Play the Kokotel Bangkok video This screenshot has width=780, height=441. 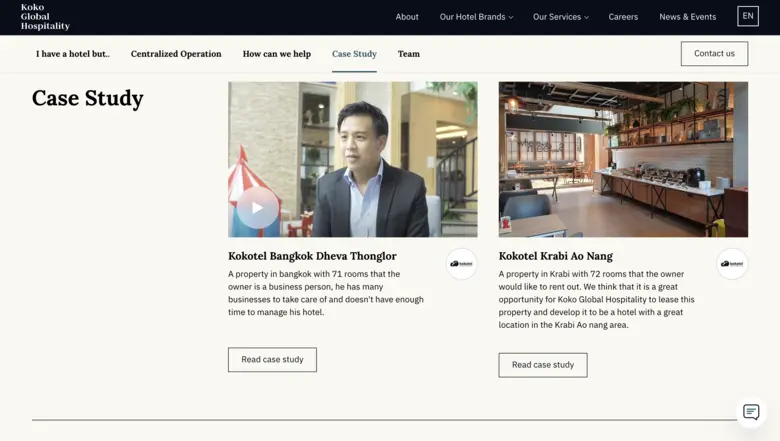pyautogui.click(x=257, y=208)
